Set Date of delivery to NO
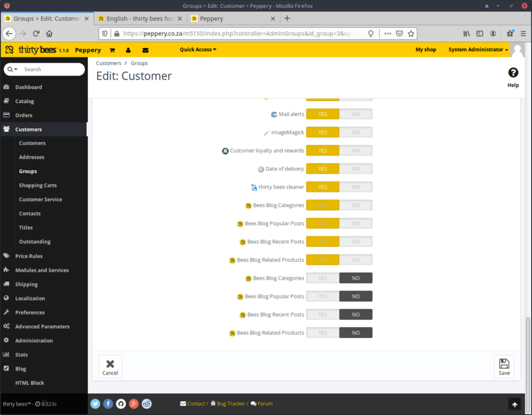 click(355, 169)
